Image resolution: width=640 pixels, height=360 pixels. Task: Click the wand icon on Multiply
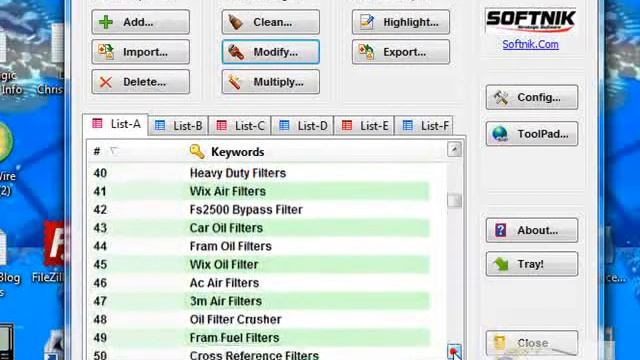(235, 82)
